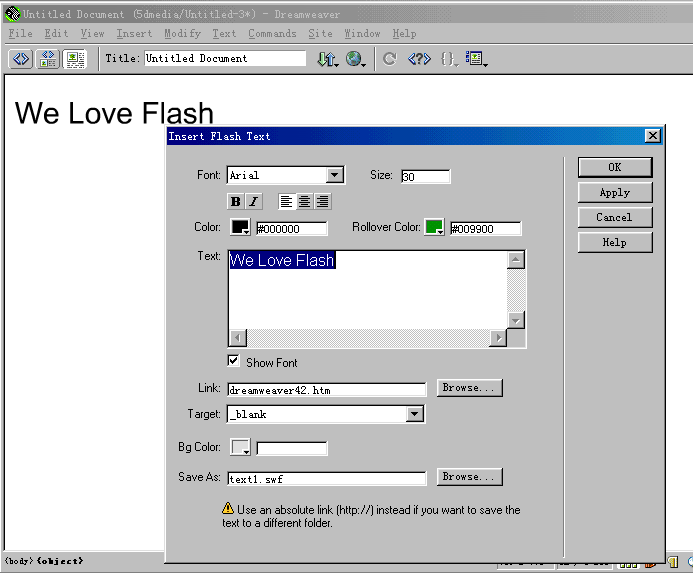Viewport: 693px width, 573px height.
Task: Click the text area scroll right arrow
Action: [x=498, y=338]
